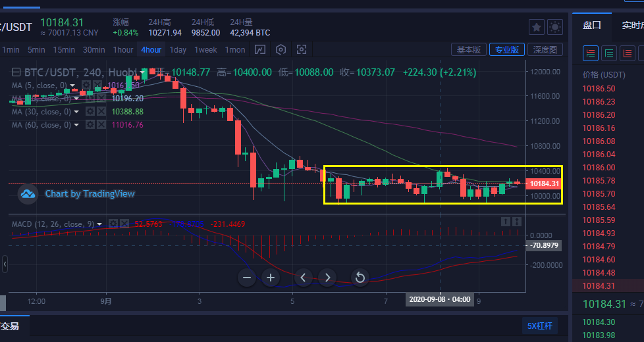This screenshot has width=644, height=342.
Task: Select the 1day interval
Action: point(178,49)
